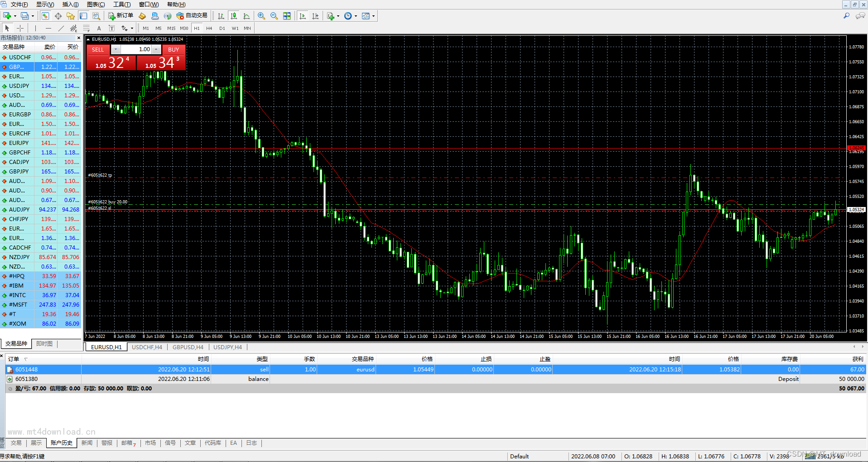Select the equidistant channel tool
The height and width of the screenshot is (462, 868).
click(73, 28)
